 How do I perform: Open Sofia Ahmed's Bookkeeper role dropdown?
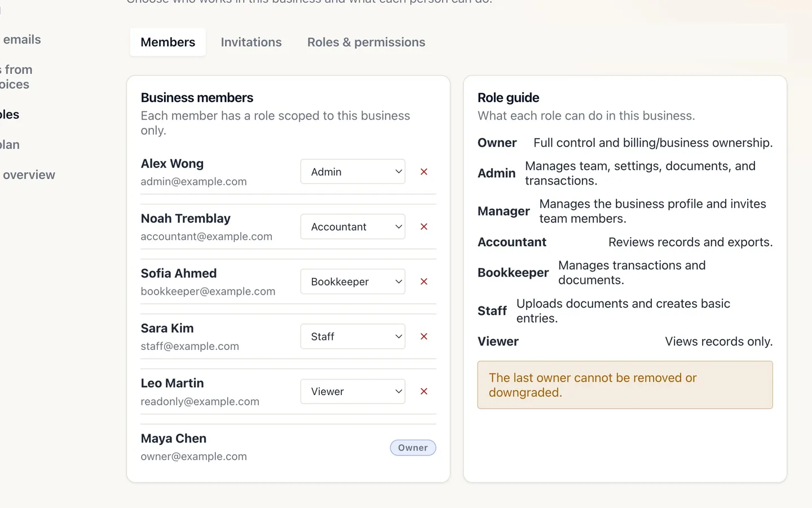tap(353, 281)
